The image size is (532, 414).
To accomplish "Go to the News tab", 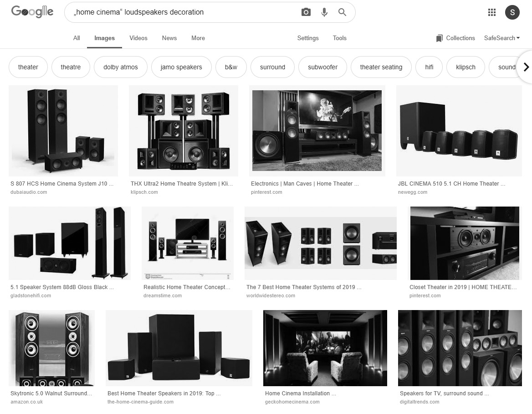I will [x=169, y=38].
